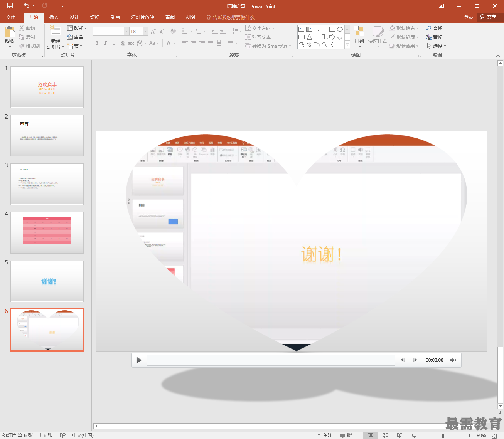504x439 pixels.
Task: Click 转换为 SmartArt button
Action: (268, 46)
